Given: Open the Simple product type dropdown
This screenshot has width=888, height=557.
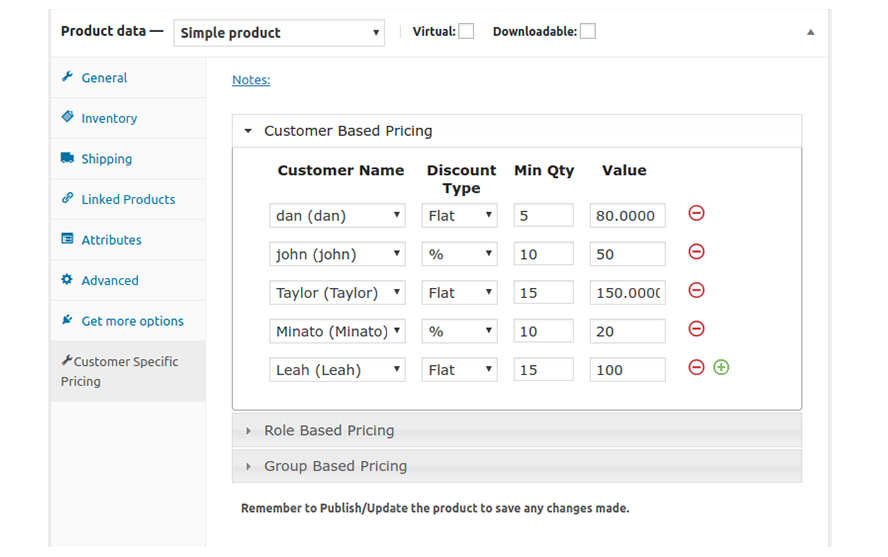Looking at the screenshot, I should 279,33.
